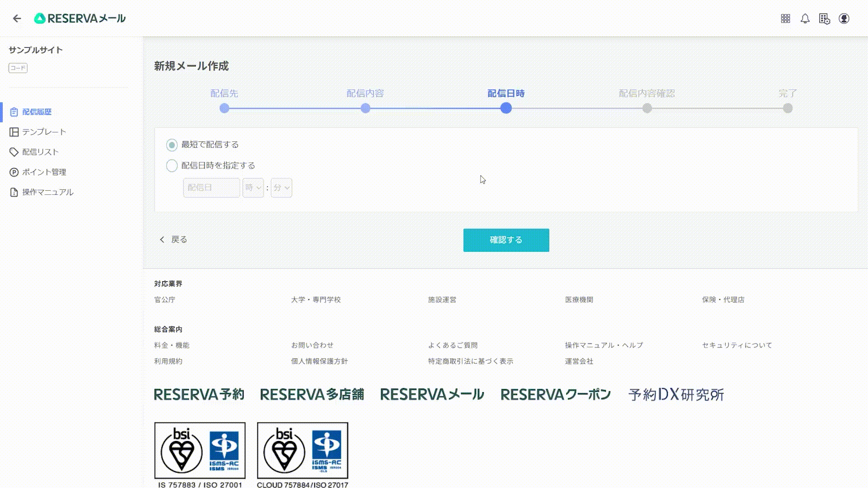This screenshot has width=868, height=488.
Task: Click the 配信内容 step marker
Action: click(x=365, y=108)
